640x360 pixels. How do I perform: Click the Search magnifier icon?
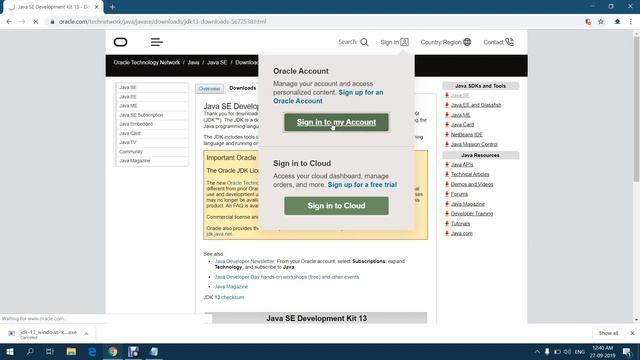364,42
